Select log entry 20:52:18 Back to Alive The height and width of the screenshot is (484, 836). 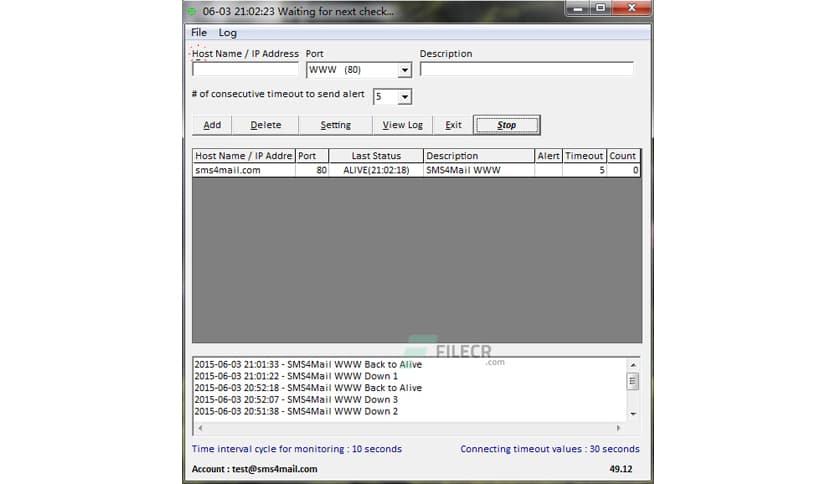tap(308, 388)
